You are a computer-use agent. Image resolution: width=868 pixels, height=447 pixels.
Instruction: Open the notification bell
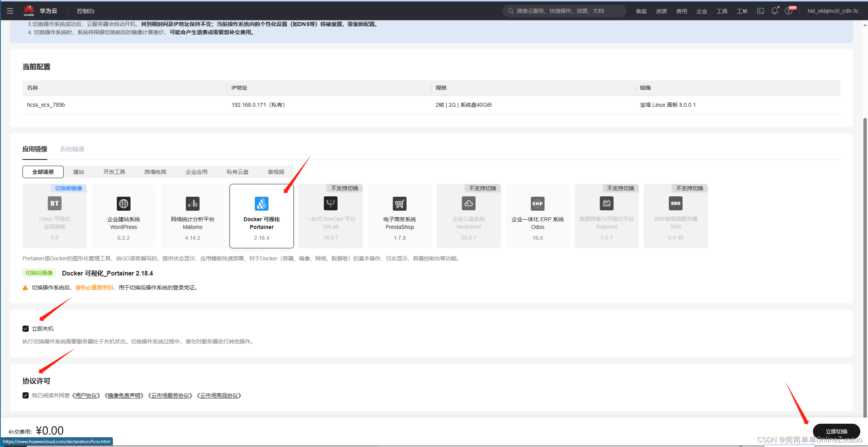(774, 11)
